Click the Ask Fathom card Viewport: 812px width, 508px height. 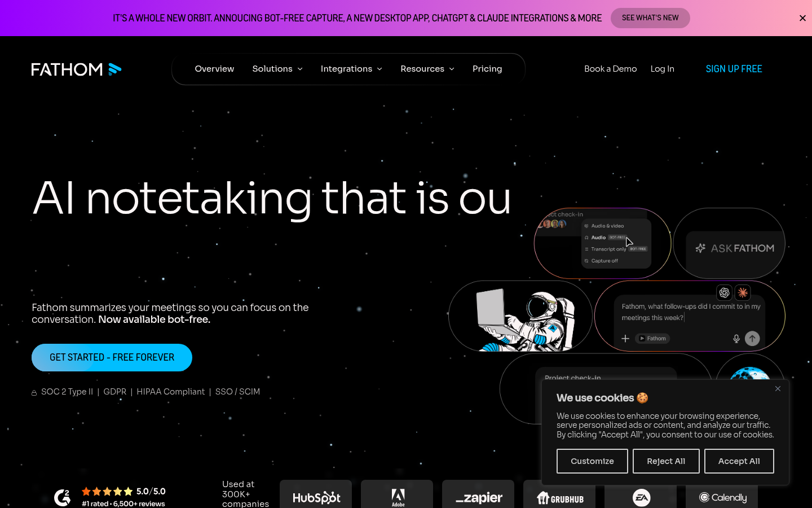coord(729,243)
